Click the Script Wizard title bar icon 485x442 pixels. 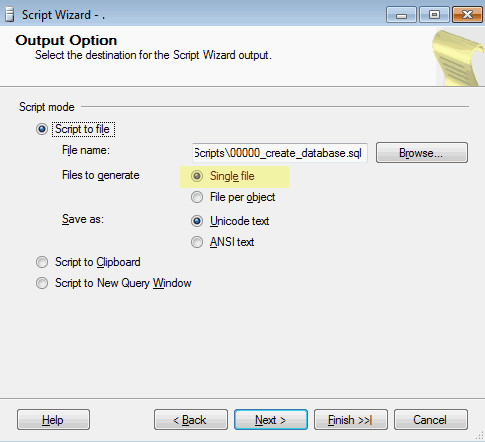tap(10, 15)
